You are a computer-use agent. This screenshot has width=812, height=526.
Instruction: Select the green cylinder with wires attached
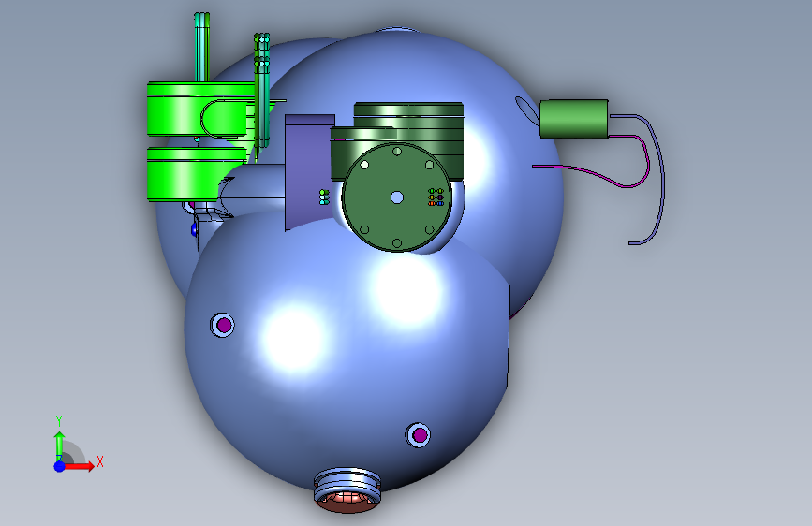[574, 119]
